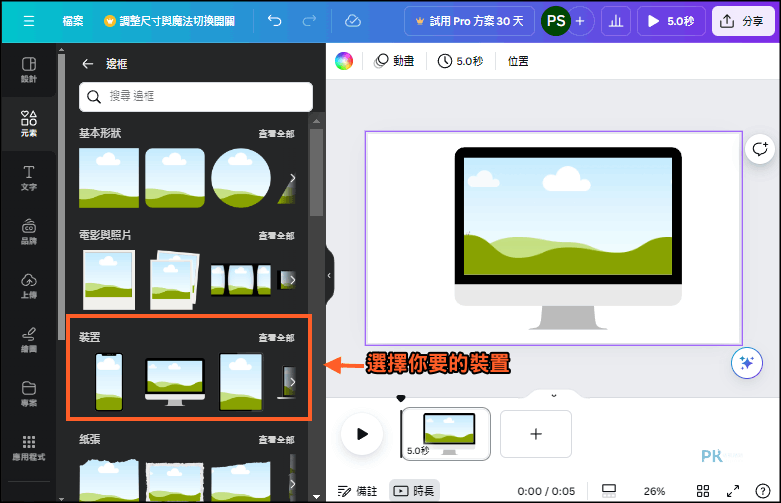Open the hamburger main menu
This screenshot has height=503, width=781.
tap(29, 21)
